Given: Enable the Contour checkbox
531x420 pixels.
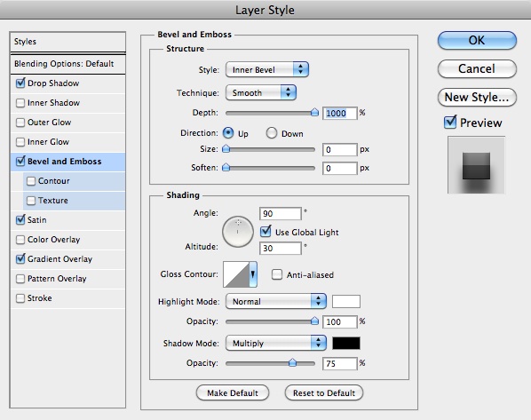Looking at the screenshot, I should tap(31, 181).
